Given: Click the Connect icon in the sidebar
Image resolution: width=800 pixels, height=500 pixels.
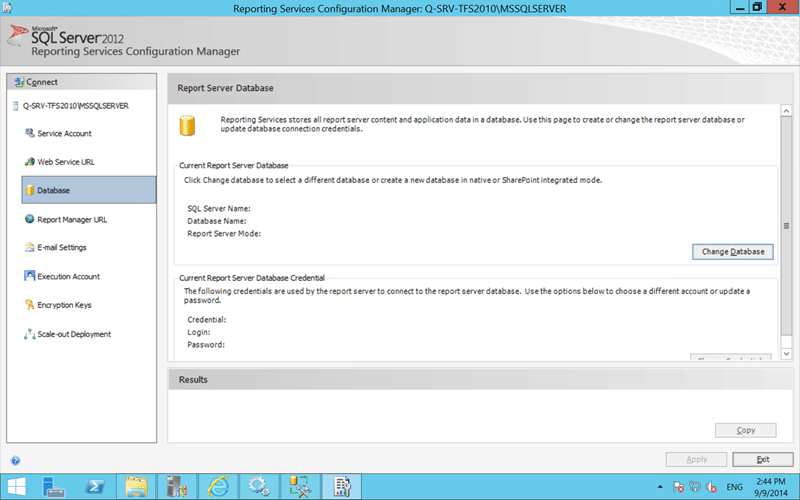Looking at the screenshot, I should pos(19,82).
